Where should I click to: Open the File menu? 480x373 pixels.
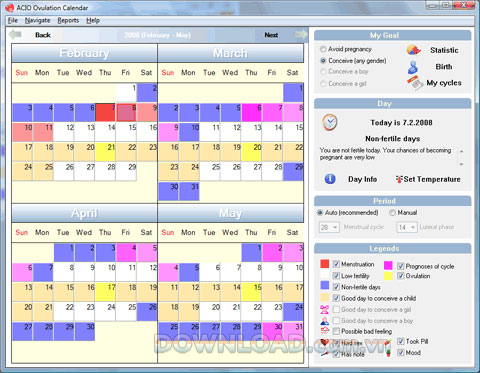coord(13,20)
